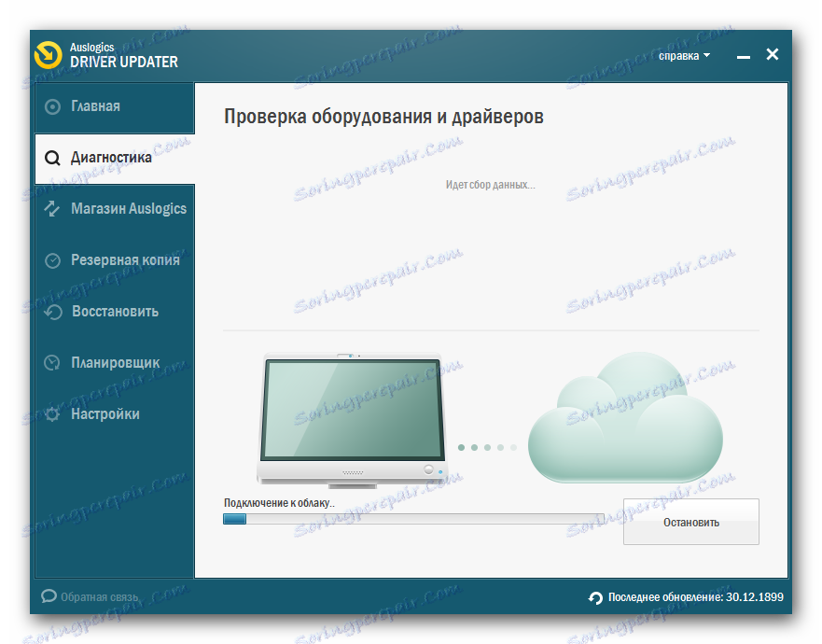
Task: Switch to Резервная копия section
Action: pos(115,260)
